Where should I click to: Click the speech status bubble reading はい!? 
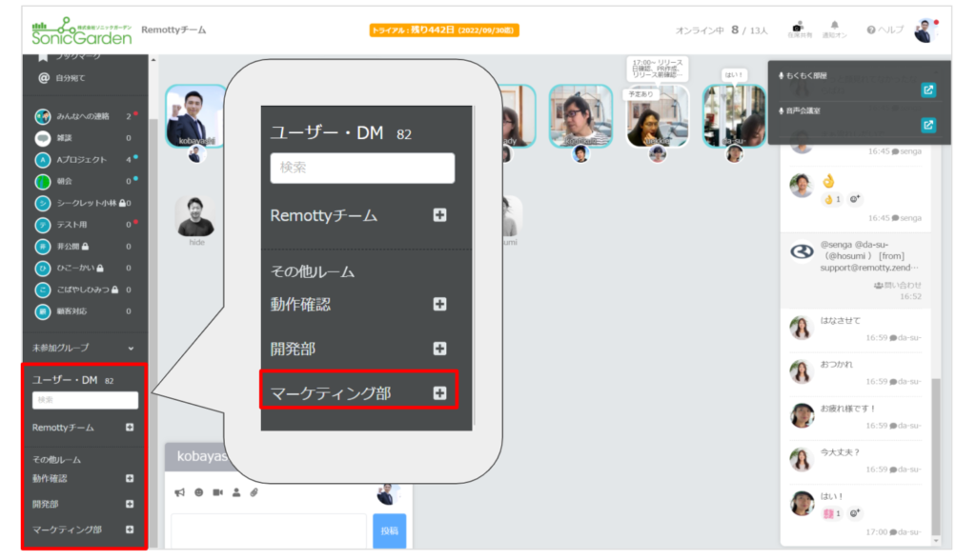734,74
